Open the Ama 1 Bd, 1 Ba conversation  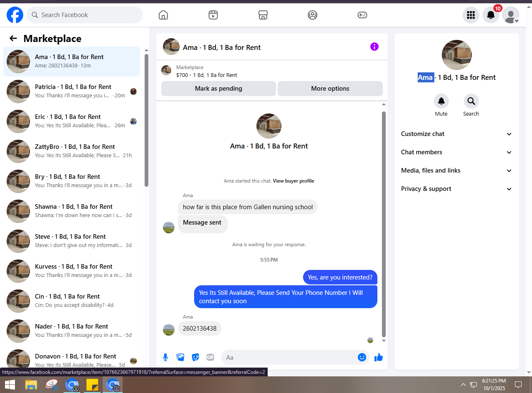pyautogui.click(x=72, y=62)
